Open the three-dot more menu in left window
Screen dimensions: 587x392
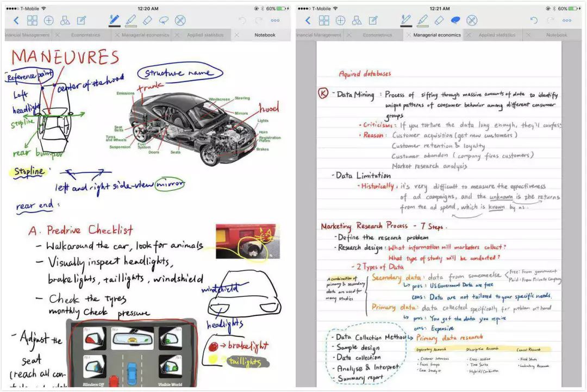pyautogui.click(x=275, y=21)
